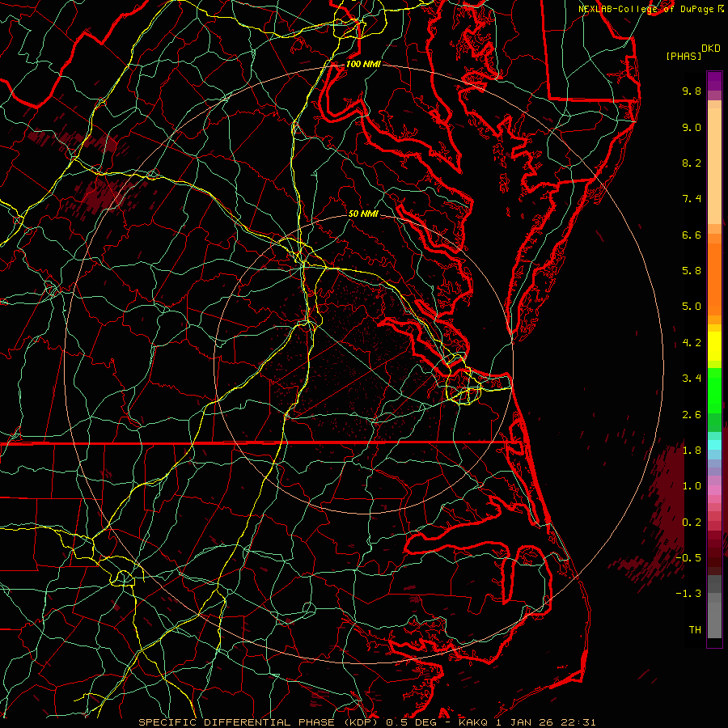Select the 3.4 scale label

pos(692,379)
